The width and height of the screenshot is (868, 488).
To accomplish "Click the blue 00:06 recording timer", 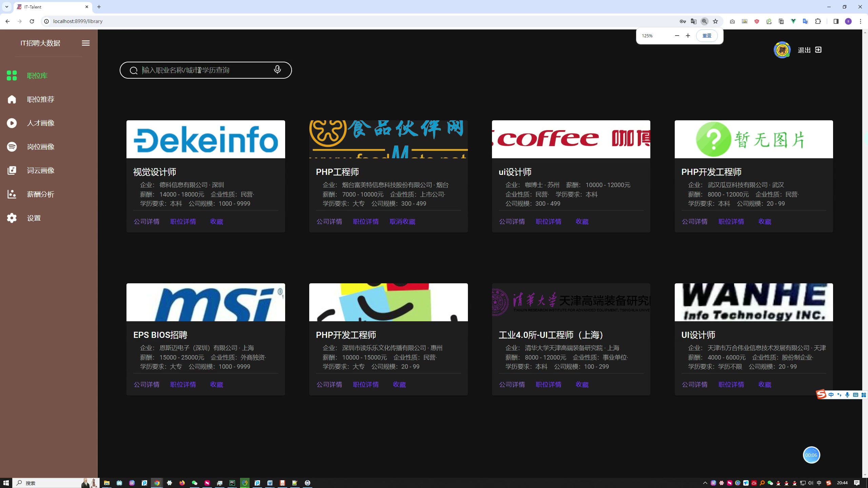I will click(x=811, y=455).
